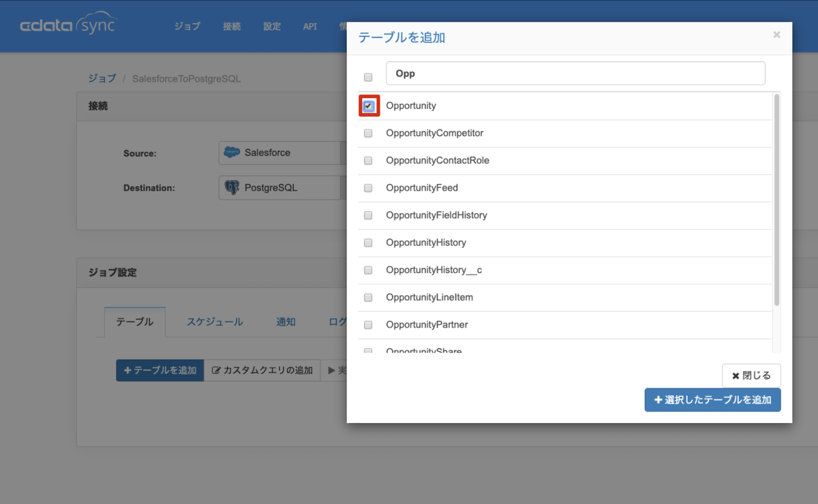Switch to the スケジュール tab
The image size is (818, 504).
point(215,322)
